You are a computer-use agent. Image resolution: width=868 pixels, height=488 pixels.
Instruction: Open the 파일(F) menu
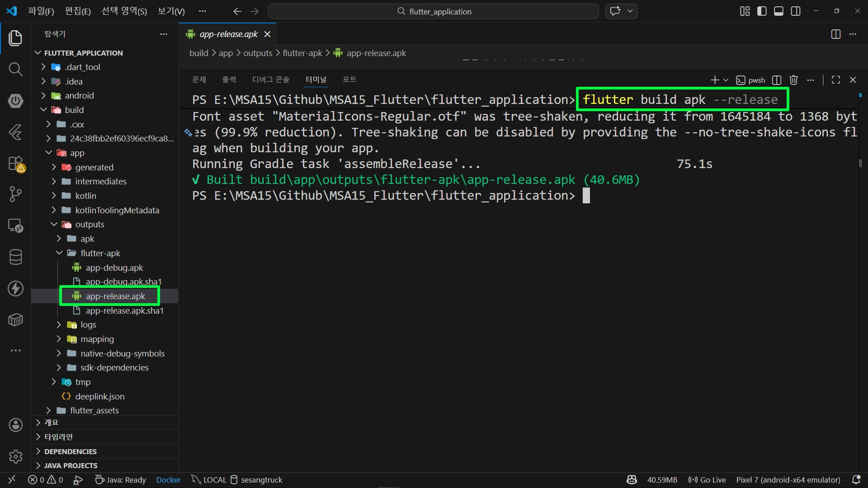(x=41, y=11)
